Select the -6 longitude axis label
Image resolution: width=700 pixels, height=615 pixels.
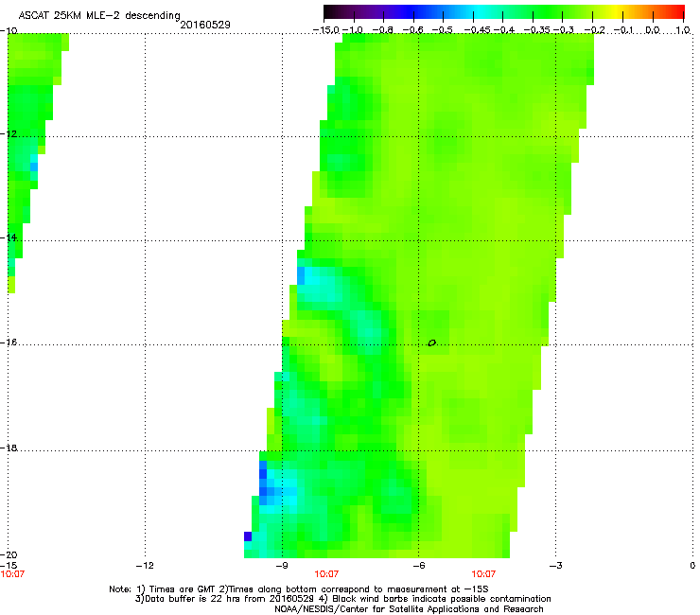[x=418, y=566]
